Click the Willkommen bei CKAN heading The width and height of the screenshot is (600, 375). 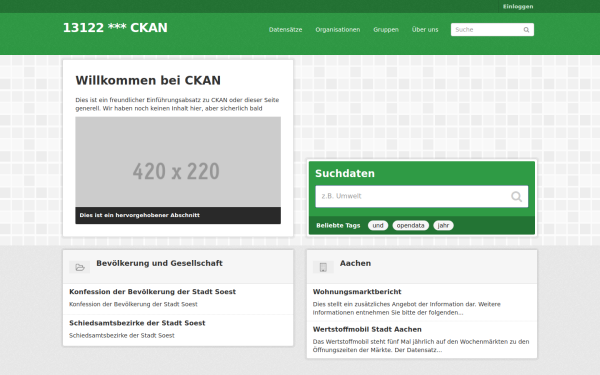coord(148,80)
